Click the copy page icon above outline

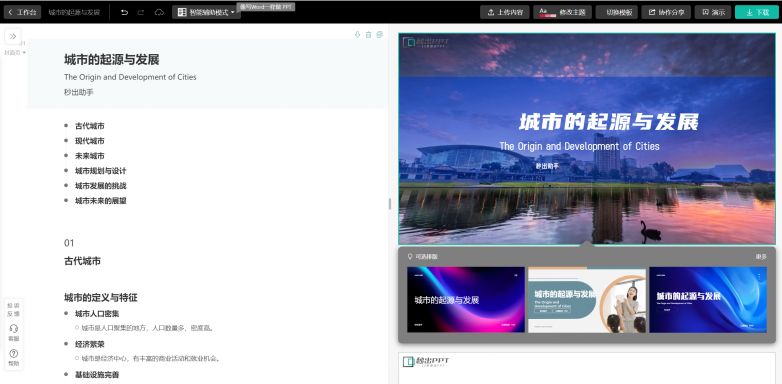pyautogui.click(x=380, y=34)
